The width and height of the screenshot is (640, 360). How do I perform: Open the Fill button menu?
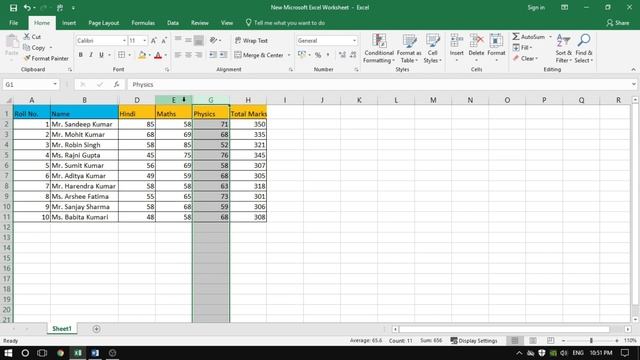[x=522, y=48]
